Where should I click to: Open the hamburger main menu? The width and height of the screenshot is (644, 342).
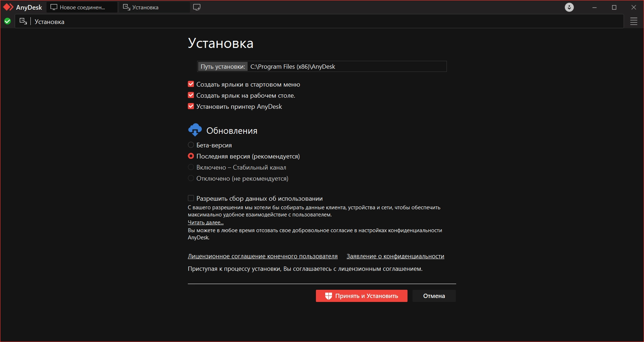click(x=634, y=21)
